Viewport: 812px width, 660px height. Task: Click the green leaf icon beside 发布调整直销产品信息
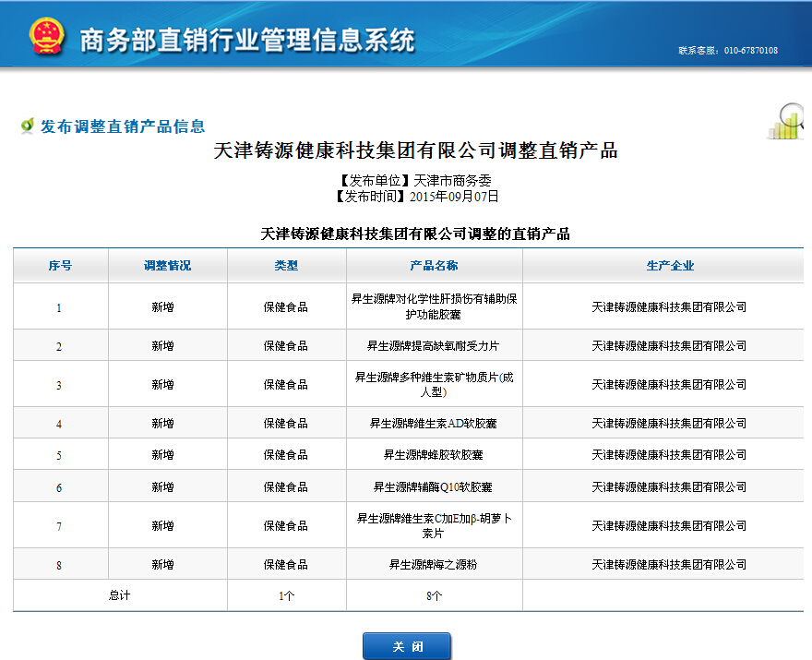pos(27,126)
